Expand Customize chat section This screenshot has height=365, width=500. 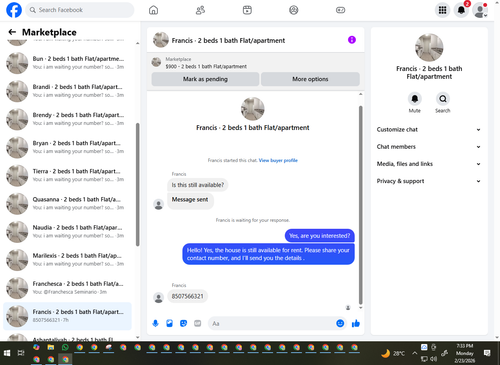point(429,129)
